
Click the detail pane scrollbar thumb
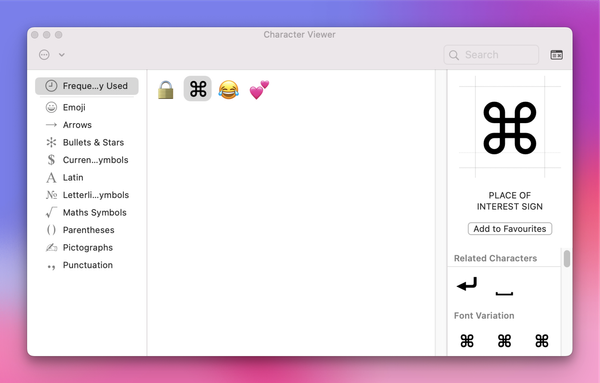[x=567, y=259]
